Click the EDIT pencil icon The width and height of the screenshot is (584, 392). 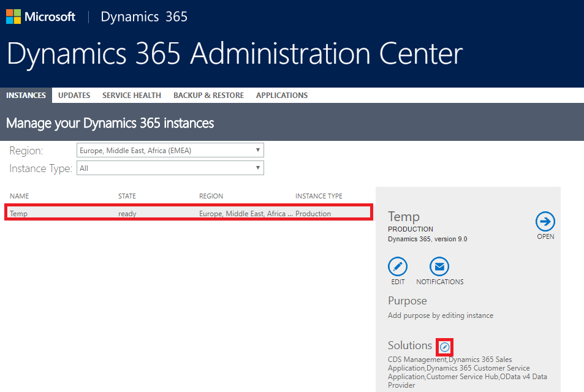click(398, 266)
